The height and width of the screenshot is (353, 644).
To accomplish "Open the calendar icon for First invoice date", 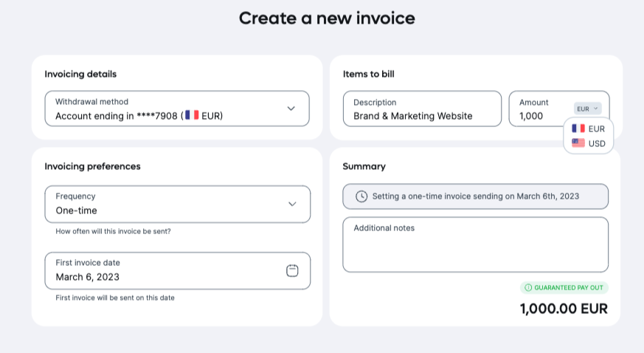I will (x=292, y=270).
